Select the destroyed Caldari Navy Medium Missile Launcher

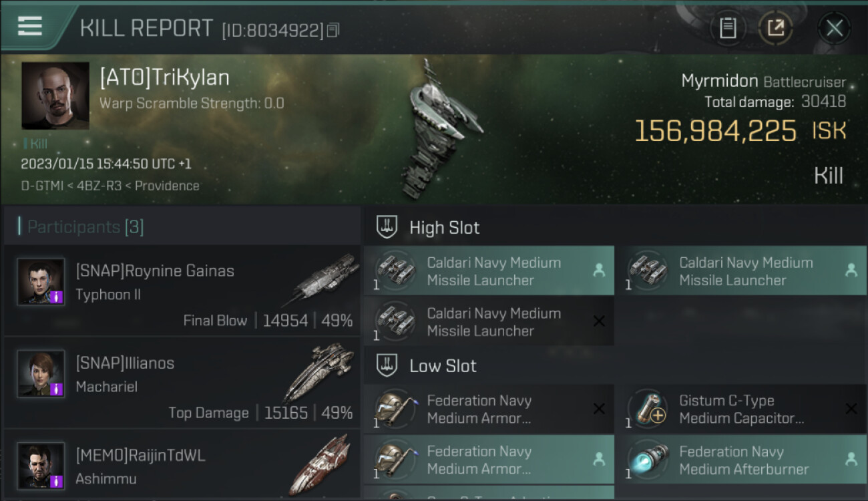coord(489,322)
